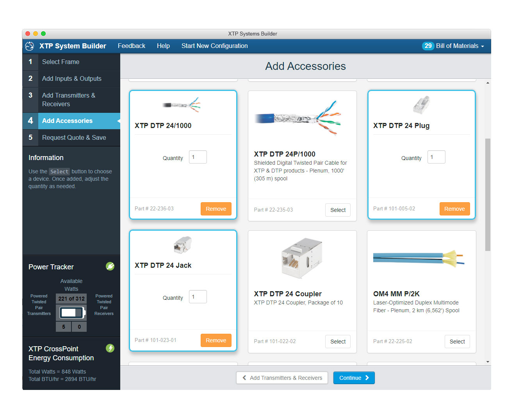Click Start New Configuration

point(214,46)
